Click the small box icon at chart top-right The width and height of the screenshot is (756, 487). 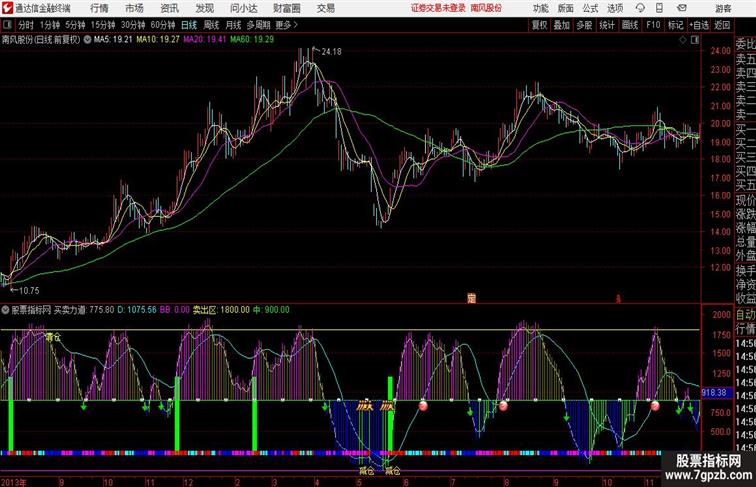696,40
